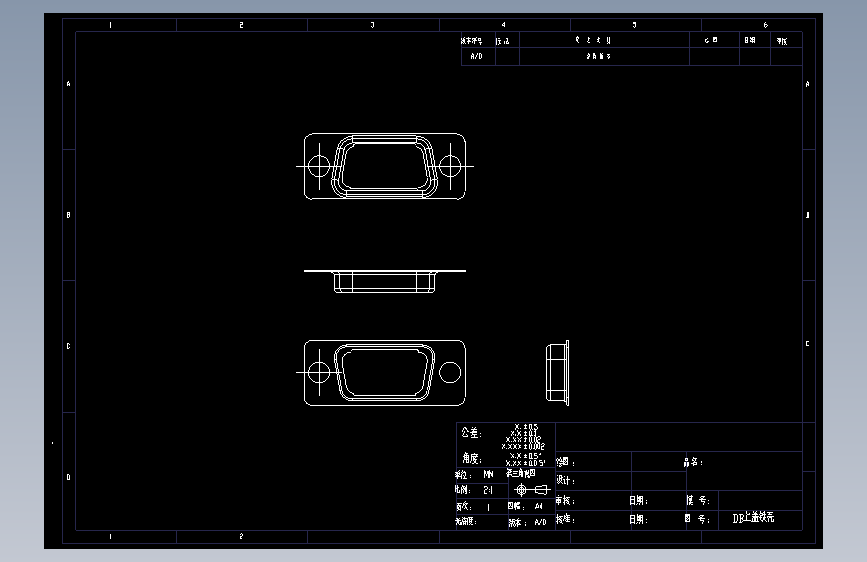Click the 审核 reviewer label
The height and width of the screenshot is (562, 867).
(566, 501)
